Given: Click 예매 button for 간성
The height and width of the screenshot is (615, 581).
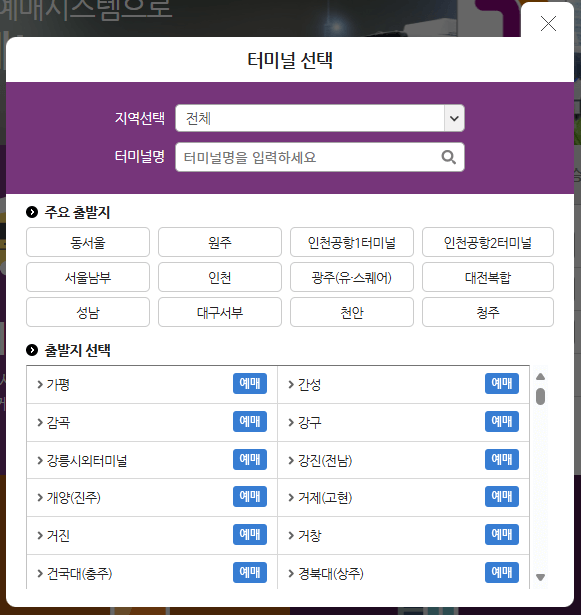Looking at the screenshot, I should pyautogui.click(x=502, y=383).
